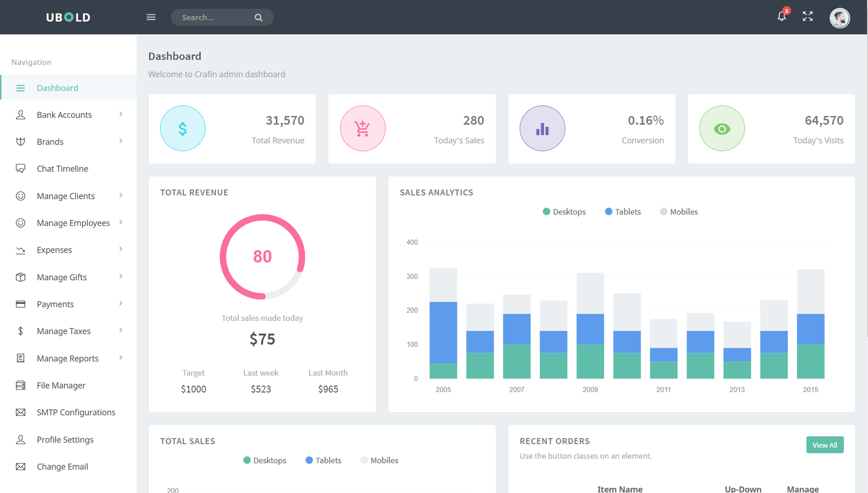Expand the Bank Accounts submenu arrow
Viewport: 868px width, 493px height.
pyautogui.click(x=121, y=114)
